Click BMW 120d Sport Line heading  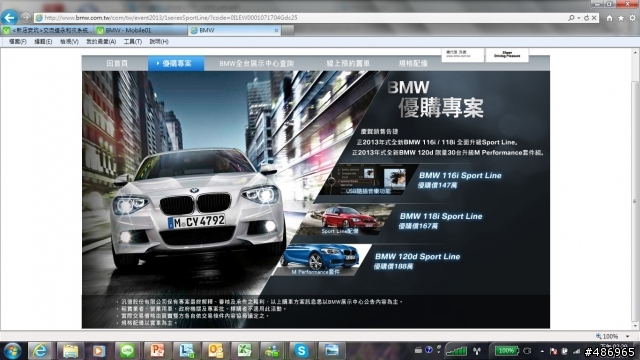point(417,257)
